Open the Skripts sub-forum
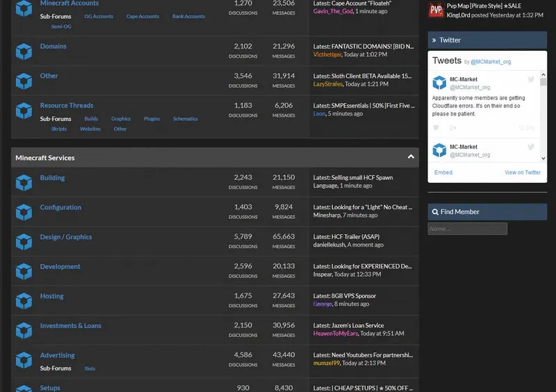 (59, 129)
